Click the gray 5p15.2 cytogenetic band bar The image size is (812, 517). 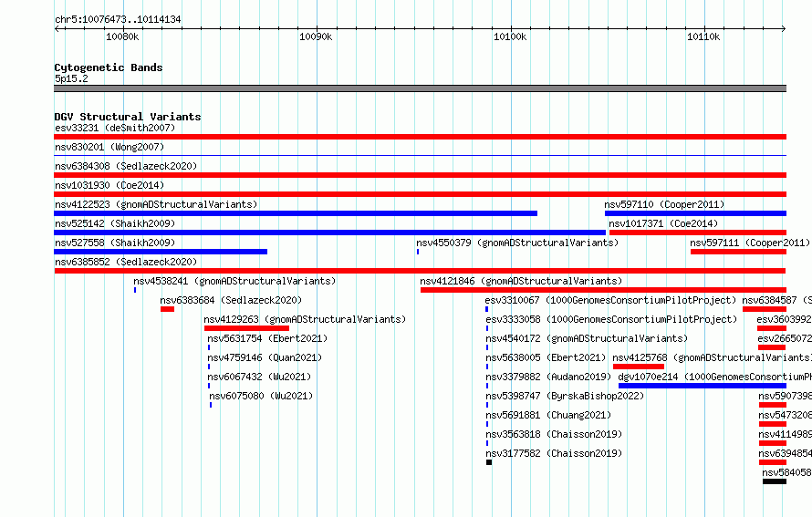pyautogui.click(x=420, y=88)
